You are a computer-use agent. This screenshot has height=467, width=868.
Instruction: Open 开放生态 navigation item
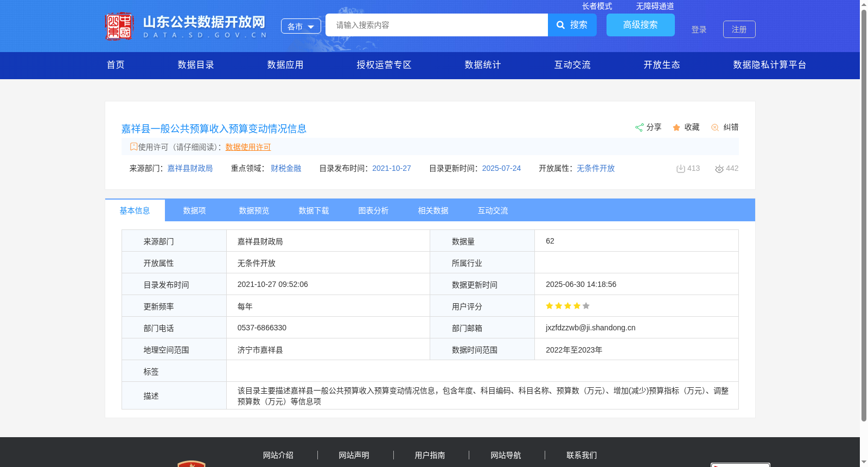pyautogui.click(x=662, y=65)
